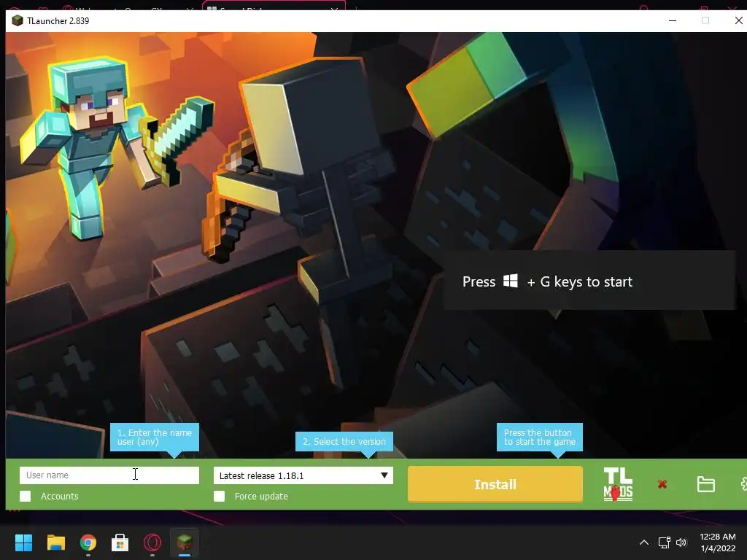
Task: Click the yellow Install button
Action: (x=495, y=484)
